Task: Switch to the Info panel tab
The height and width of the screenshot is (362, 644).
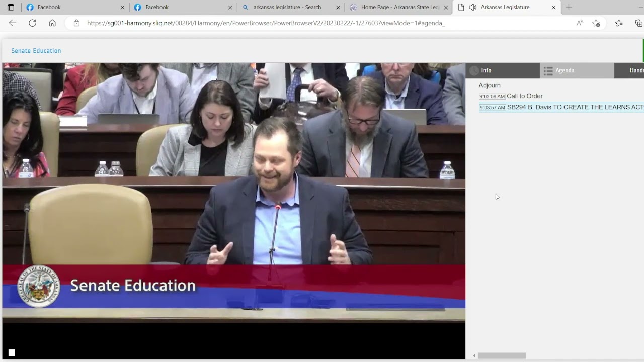Action: coord(503,70)
